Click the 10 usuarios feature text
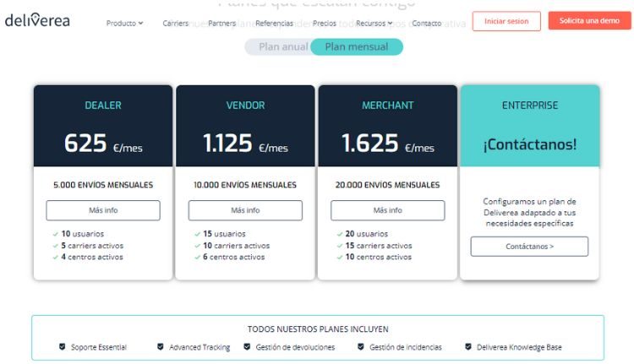The image size is (634, 364). click(83, 234)
